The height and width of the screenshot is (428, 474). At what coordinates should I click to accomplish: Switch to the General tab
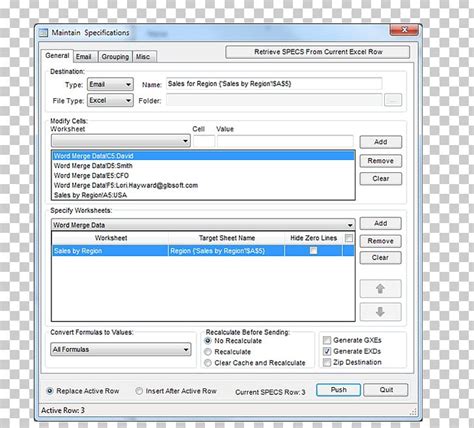[57, 56]
